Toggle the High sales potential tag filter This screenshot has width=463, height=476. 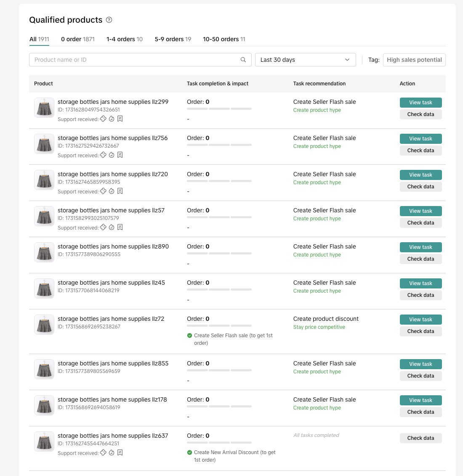(414, 60)
